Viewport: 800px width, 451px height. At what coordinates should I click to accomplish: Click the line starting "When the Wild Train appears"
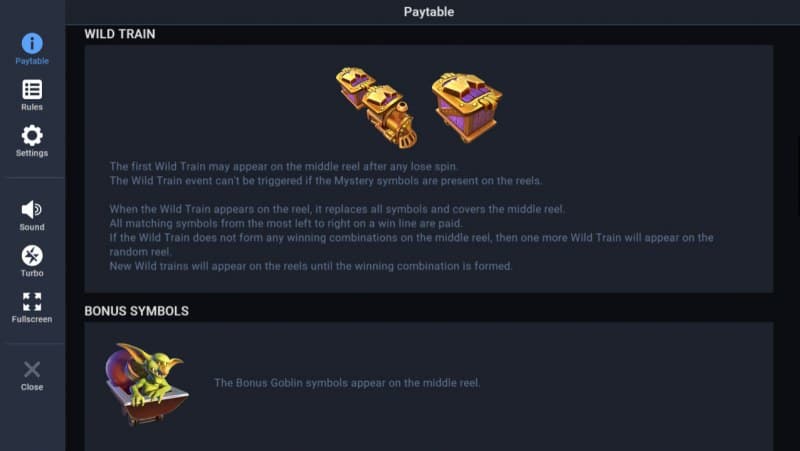coord(337,208)
